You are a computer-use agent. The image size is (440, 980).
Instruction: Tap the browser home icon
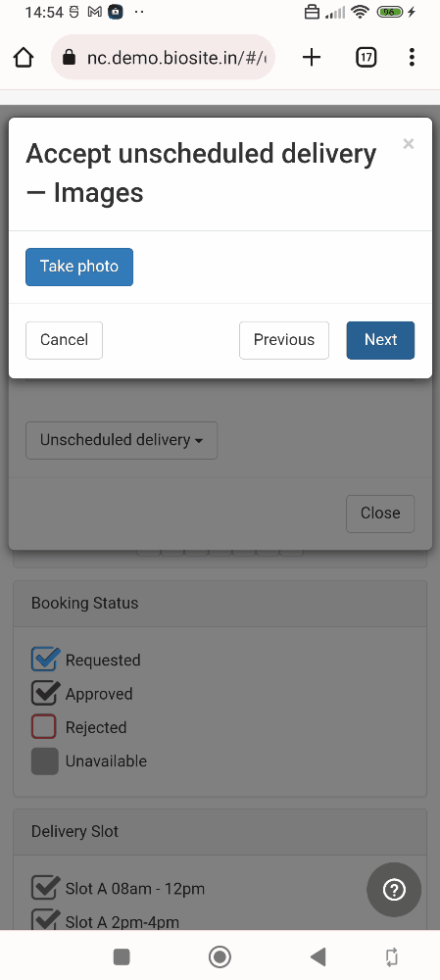24,58
